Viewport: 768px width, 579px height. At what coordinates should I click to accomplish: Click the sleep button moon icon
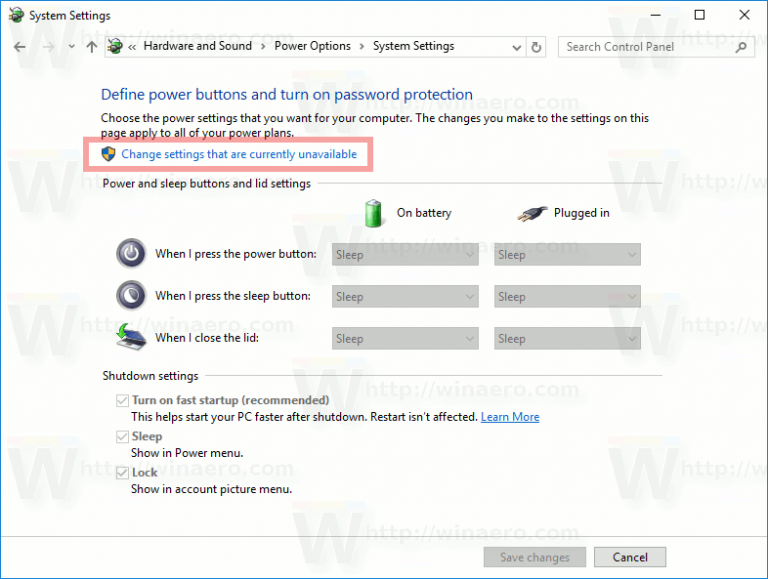click(131, 295)
